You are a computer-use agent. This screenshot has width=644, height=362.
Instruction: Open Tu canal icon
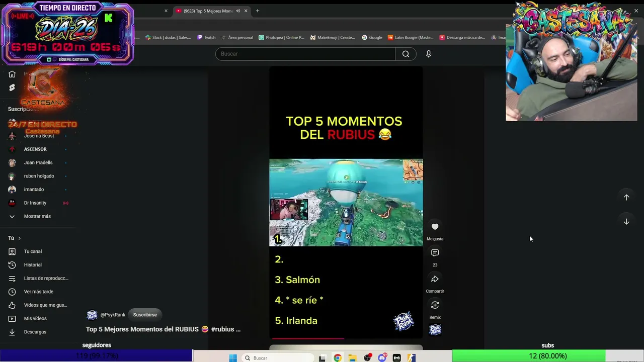coord(12,251)
